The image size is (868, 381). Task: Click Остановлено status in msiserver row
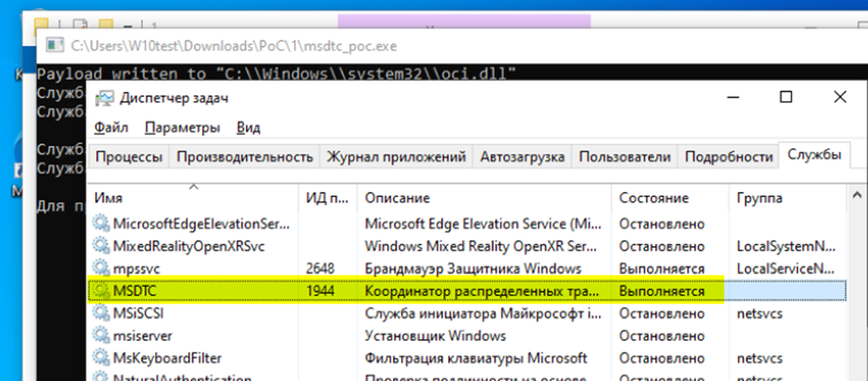661,336
